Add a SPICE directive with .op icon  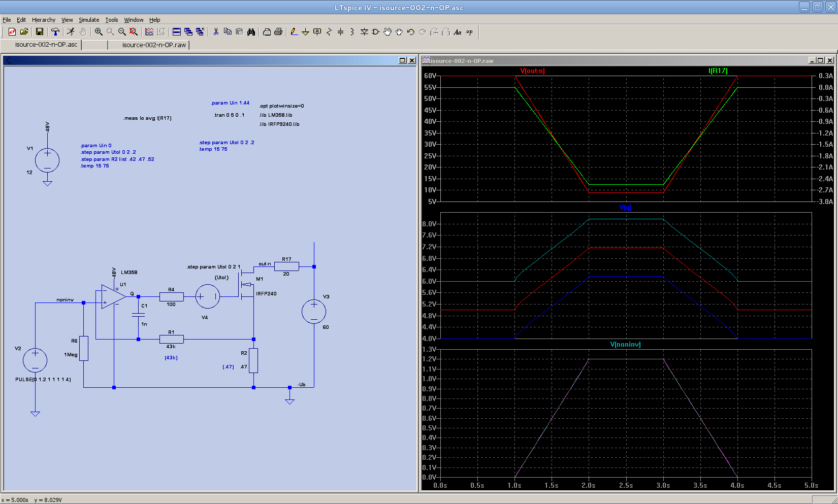(469, 31)
